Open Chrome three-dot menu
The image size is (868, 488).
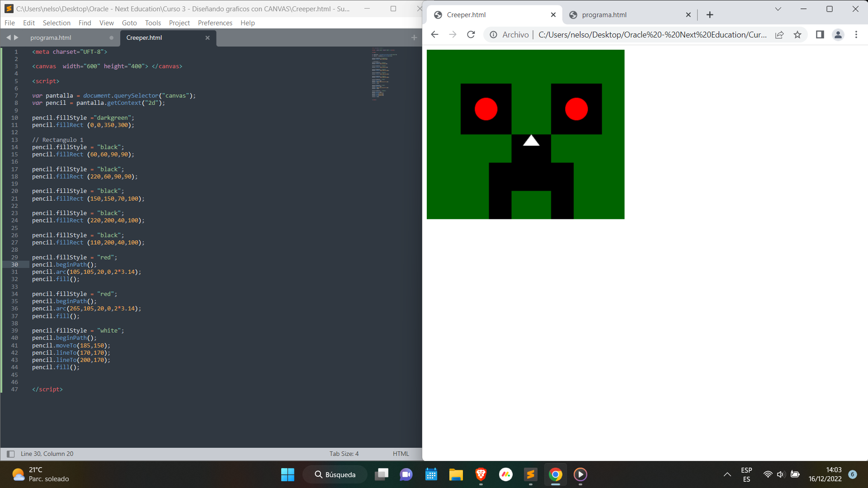point(856,35)
